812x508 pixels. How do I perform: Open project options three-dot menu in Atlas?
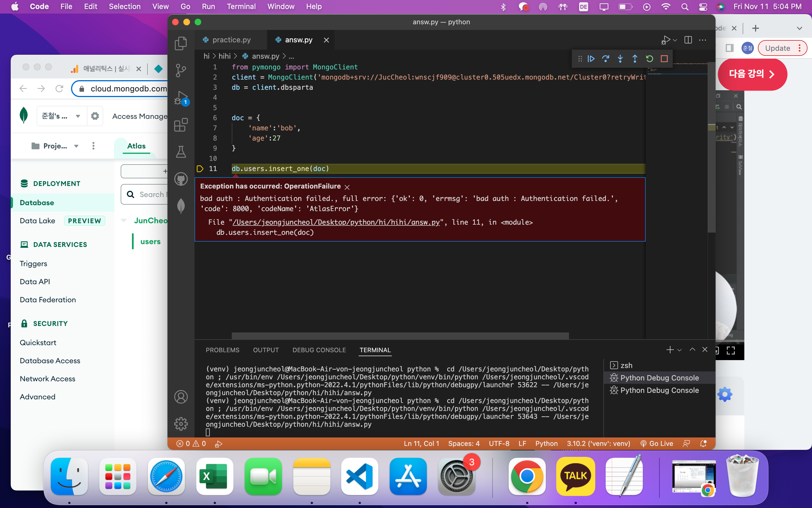(93, 146)
